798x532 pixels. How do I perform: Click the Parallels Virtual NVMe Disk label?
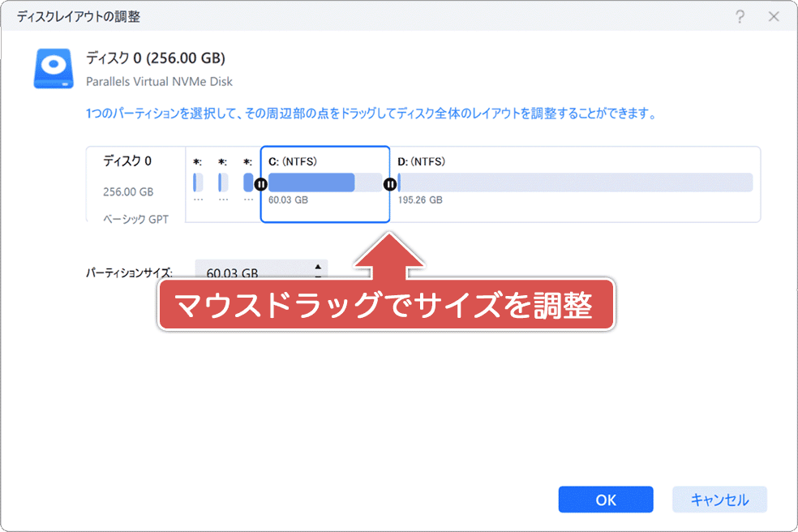coord(159,82)
